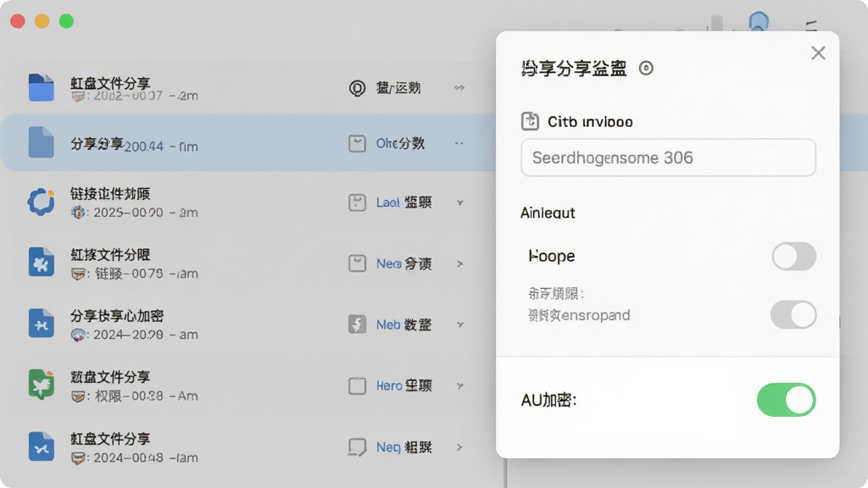Click the info circle icon beside dialog title
Viewport: 868px width, 488px height.
(x=646, y=68)
